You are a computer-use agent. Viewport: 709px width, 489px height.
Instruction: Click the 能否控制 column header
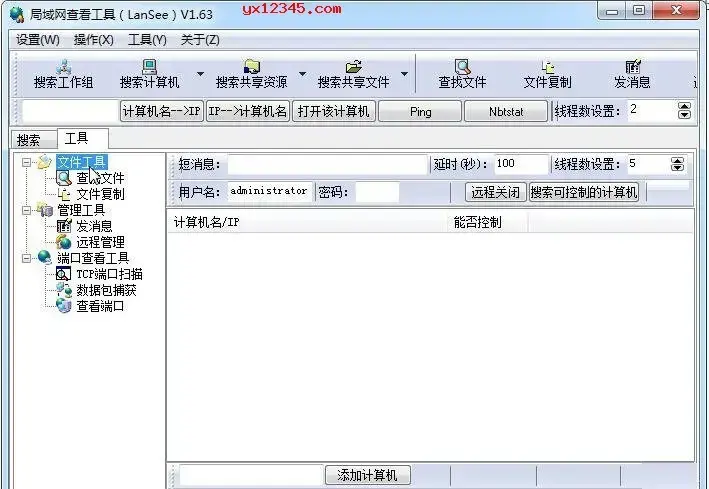(488, 223)
